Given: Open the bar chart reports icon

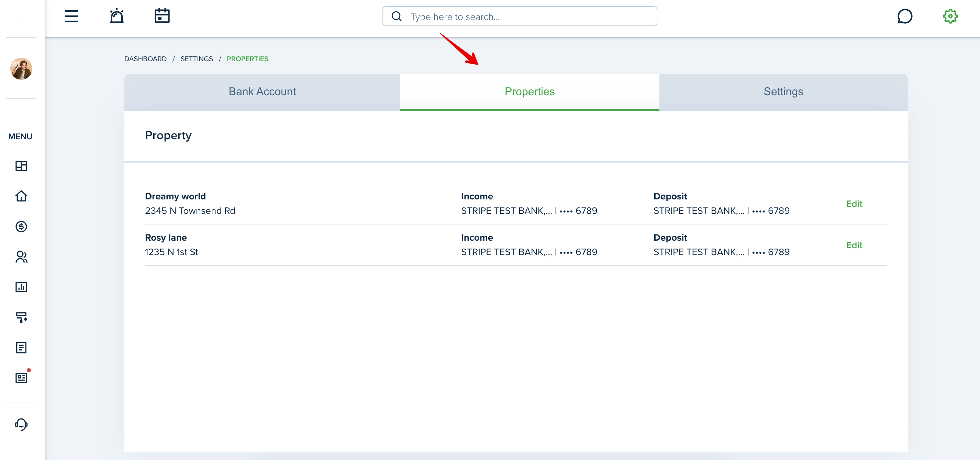Looking at the screenshot, I should pos(21,287).
